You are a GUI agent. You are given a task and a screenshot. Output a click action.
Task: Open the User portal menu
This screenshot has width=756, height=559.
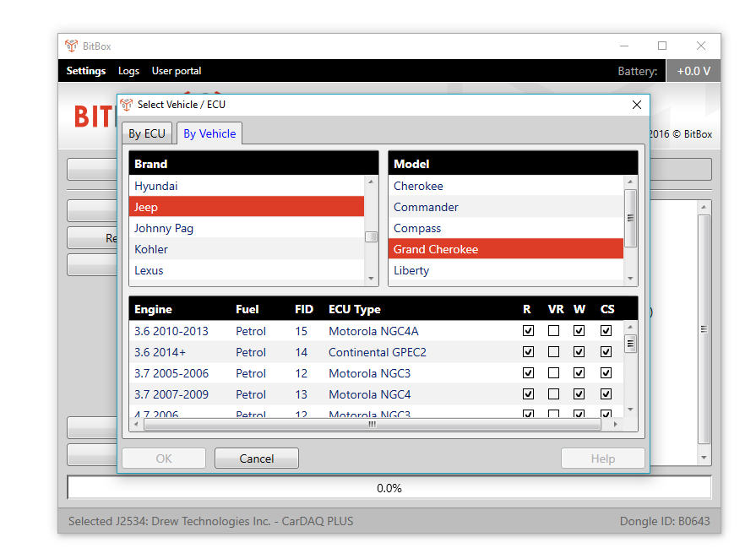click(177, 71)
